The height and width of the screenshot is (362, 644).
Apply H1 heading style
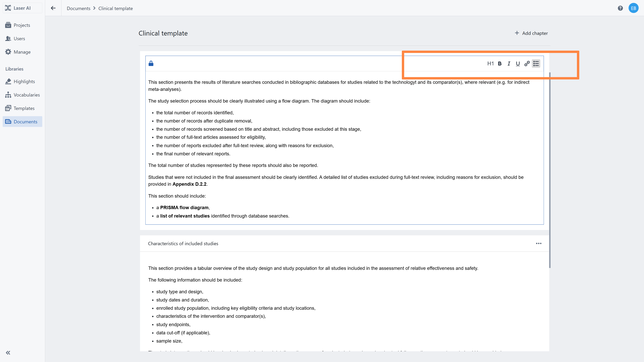point(490,64)
